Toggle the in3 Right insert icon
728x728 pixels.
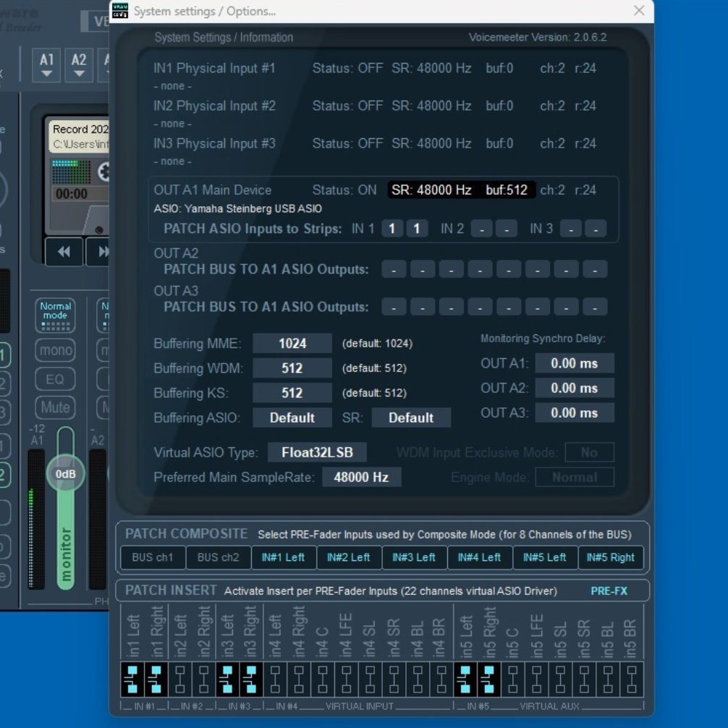tap(251, 680)
